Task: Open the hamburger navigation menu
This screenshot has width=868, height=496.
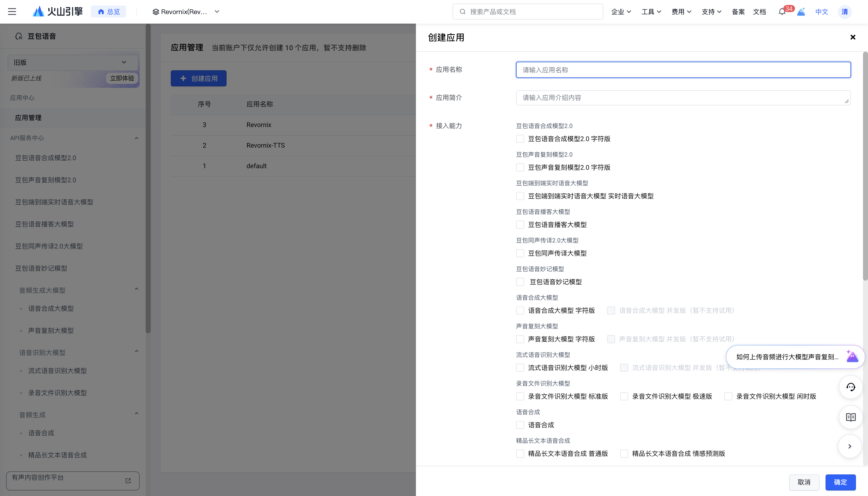Action: click(x=12, y=12)
